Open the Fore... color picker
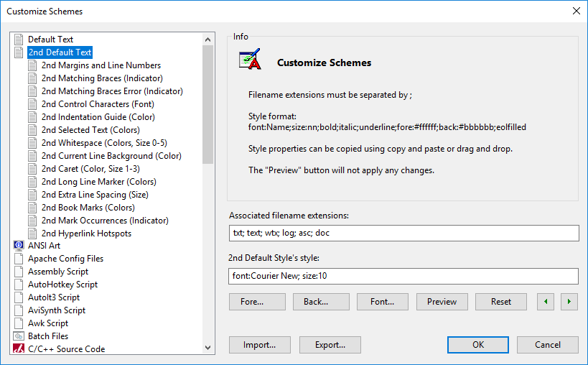588x365 pixels. pos(257,302)
